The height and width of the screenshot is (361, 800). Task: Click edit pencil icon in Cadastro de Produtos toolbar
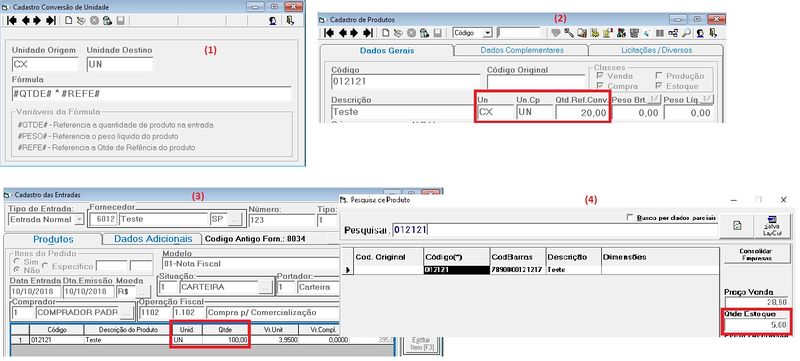click(x=398, y=33)
